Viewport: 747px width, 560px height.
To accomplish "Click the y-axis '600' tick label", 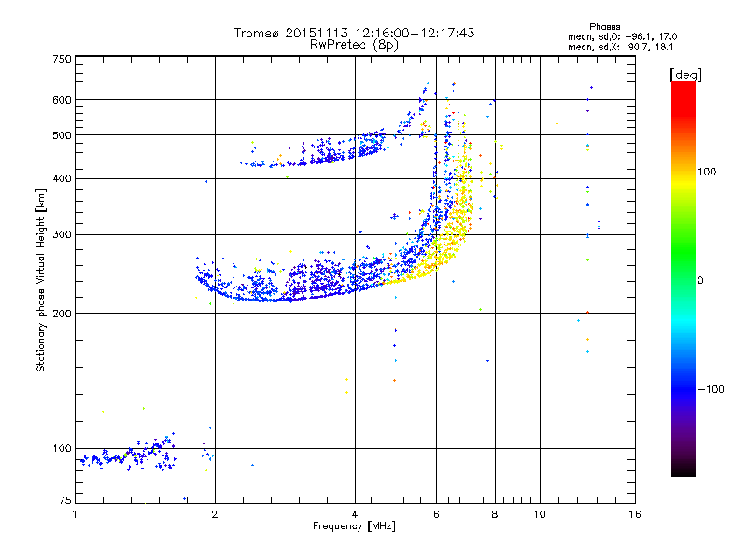I will 63,100.
